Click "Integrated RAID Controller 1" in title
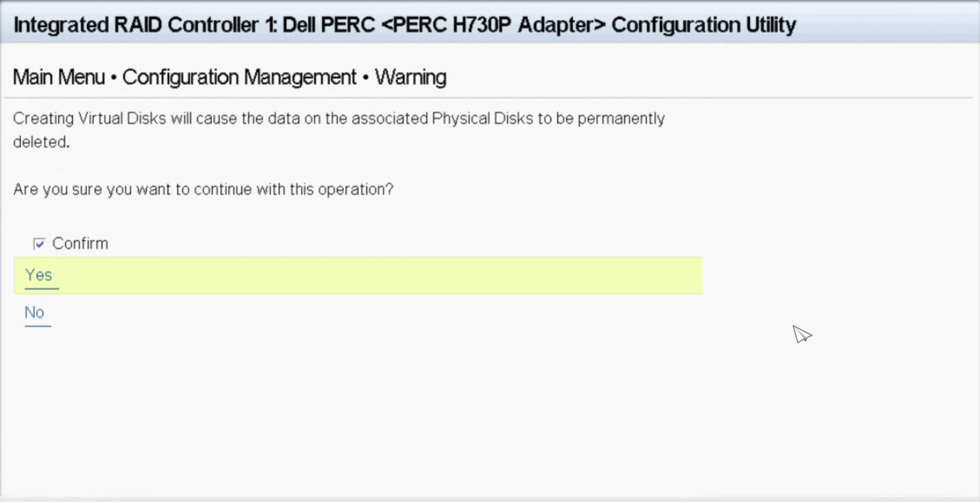The height and width of the screenshot is (502, 980). point(142,25)
